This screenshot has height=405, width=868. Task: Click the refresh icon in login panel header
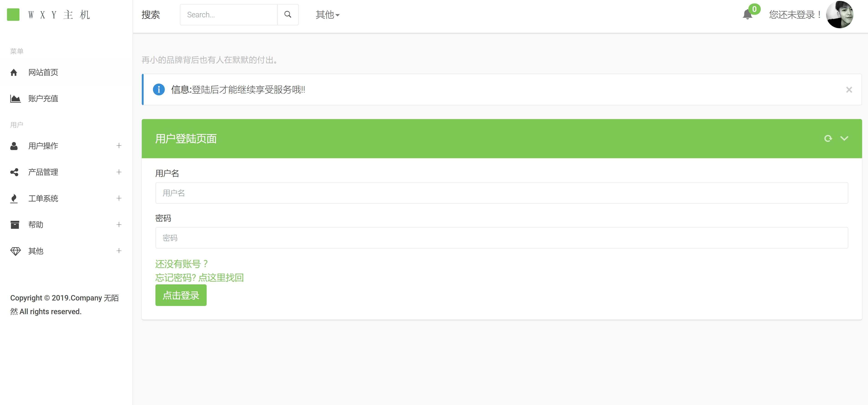point(828,138)
